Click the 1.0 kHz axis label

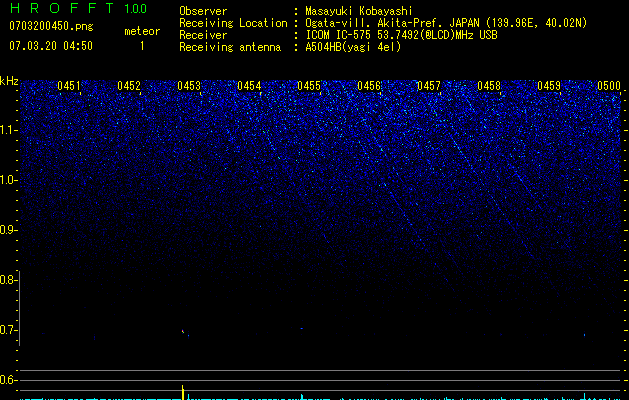click(x=8, y=180)
